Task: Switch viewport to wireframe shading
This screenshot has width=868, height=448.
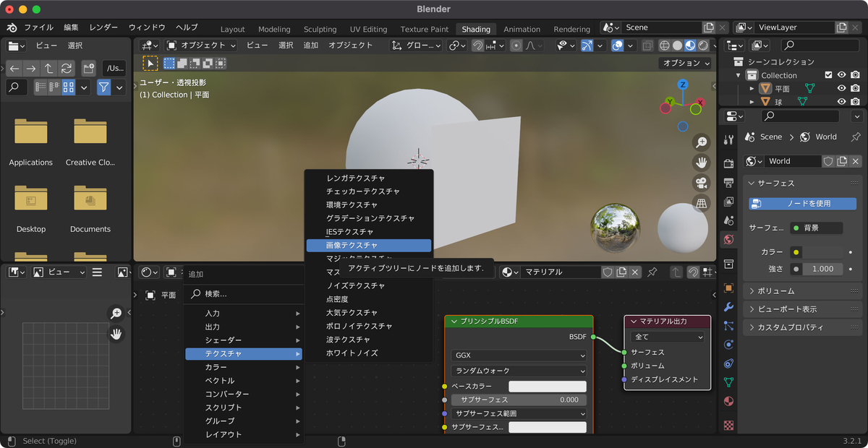Action: [x=664, y=45]
